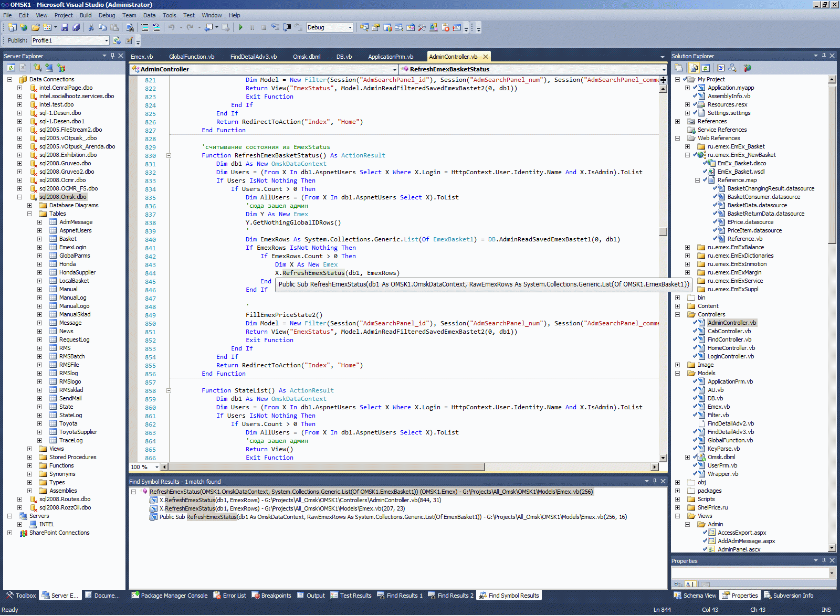Screen dimensions: 840x616
Task: Click the Save All icon in toolbar
Action: 76,27
